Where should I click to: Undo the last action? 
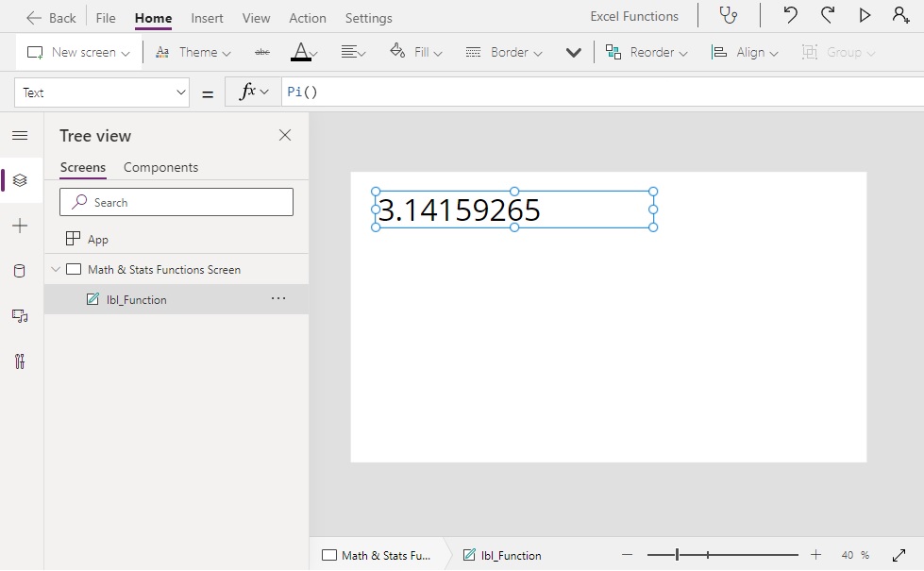click(790, 15)
